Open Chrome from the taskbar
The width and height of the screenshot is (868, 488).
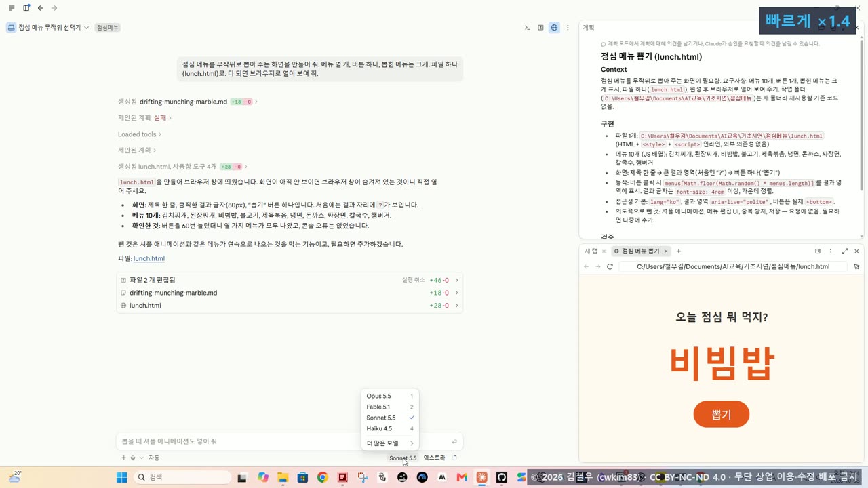pyautogui.click(x=323, y=477)
